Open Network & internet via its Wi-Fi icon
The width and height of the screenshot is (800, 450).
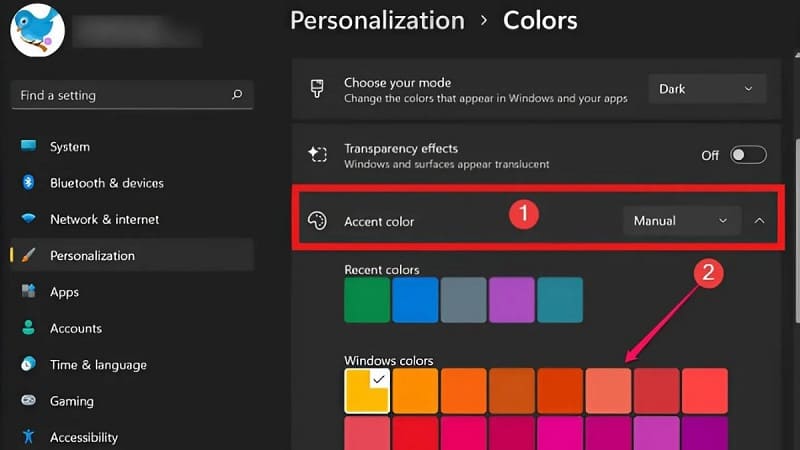(x=29, y=219)
